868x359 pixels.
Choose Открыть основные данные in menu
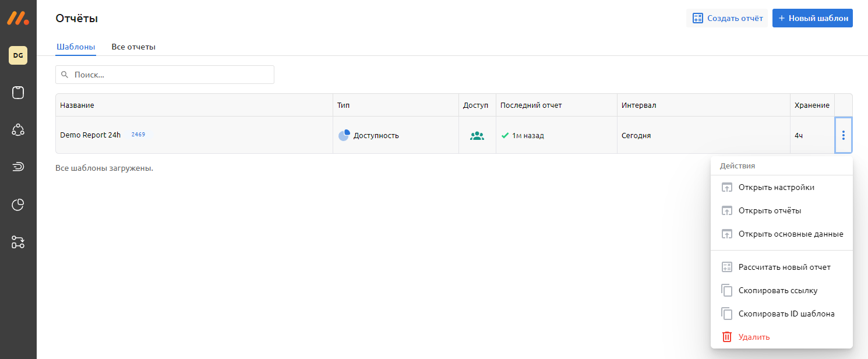coord(791,234)
